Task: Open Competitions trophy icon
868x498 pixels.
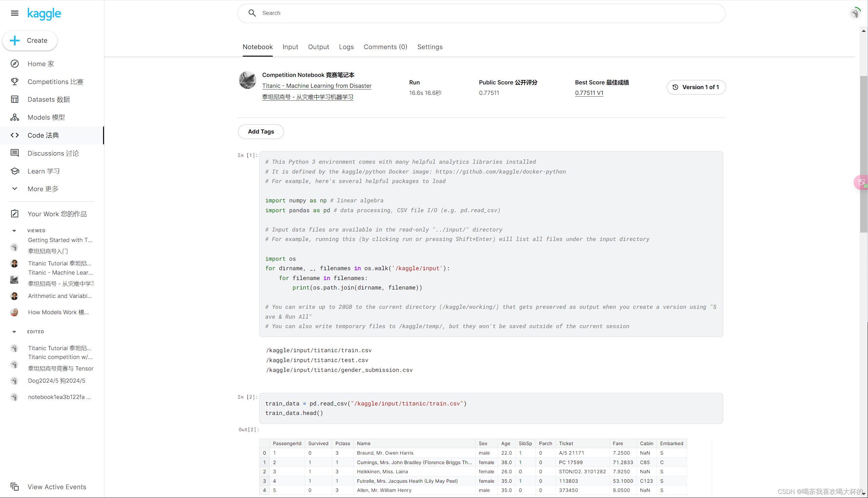Action: [x=14, y=81]
